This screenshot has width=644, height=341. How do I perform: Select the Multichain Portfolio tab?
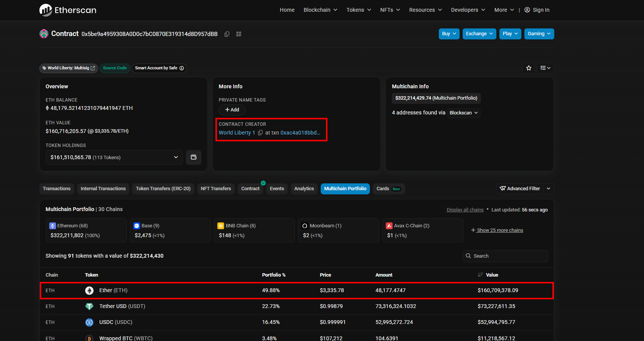click(345, 189)
